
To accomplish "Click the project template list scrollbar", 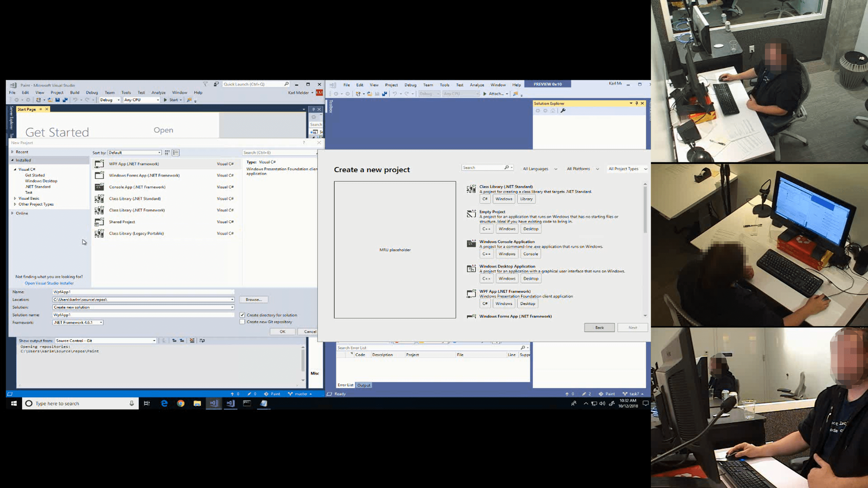I will (x=645, y=210).
